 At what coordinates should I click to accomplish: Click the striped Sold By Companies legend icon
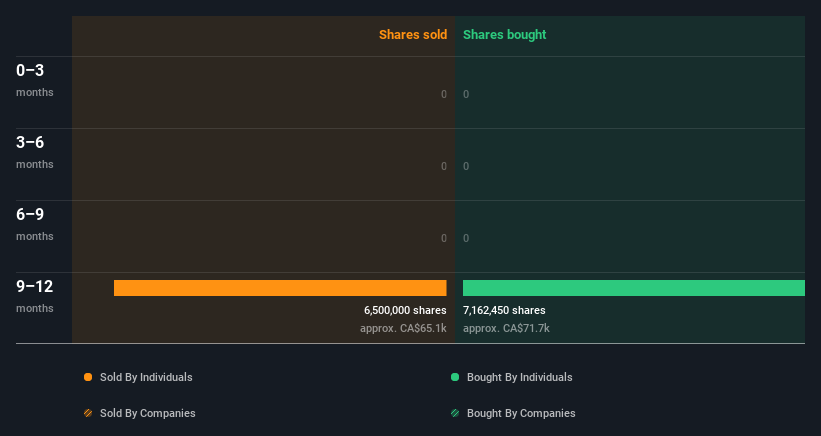coord(88,413)
